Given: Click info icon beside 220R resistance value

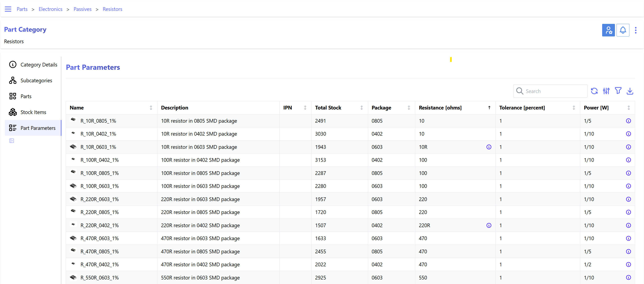Looking at the screenshot, I should pos(489,225).
